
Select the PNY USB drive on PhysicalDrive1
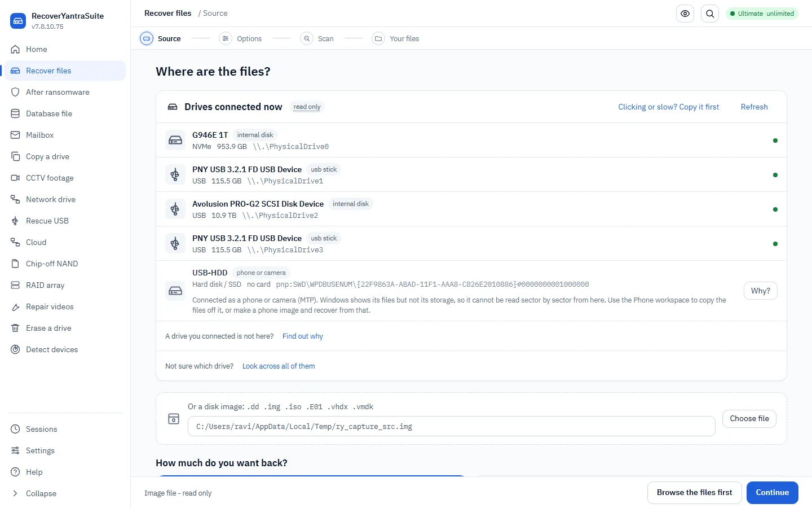pos(471,174)
